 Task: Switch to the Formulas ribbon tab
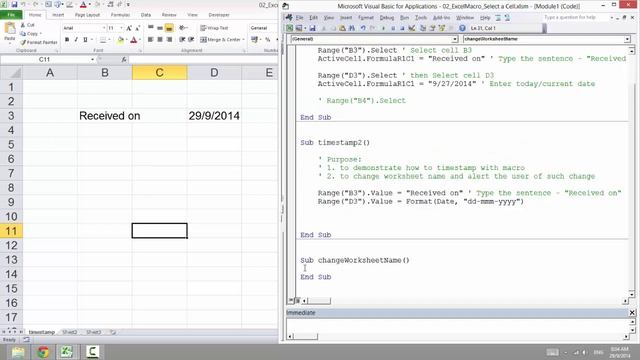120,15
